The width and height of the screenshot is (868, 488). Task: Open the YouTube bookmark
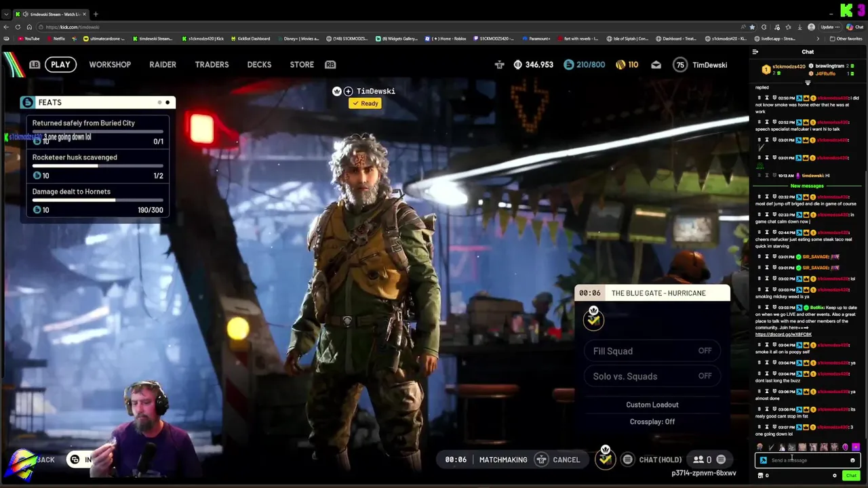point(28,39)
